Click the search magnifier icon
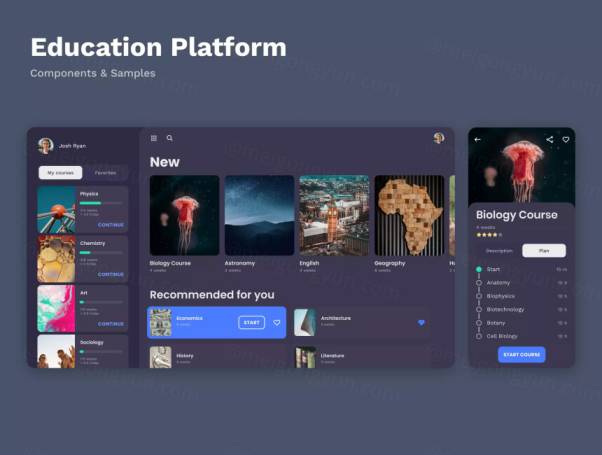The width and height of the screenshot is (602, 455). (170, 138)
